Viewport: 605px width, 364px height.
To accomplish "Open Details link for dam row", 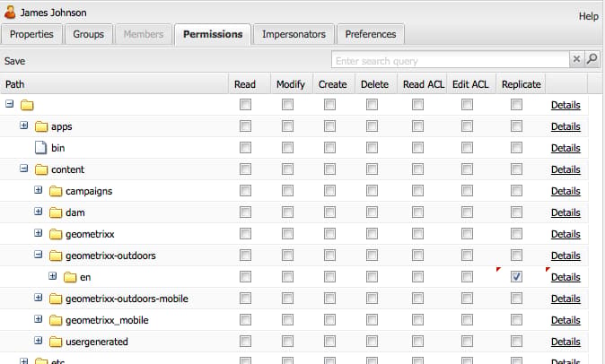I will [x=566, y=212].
